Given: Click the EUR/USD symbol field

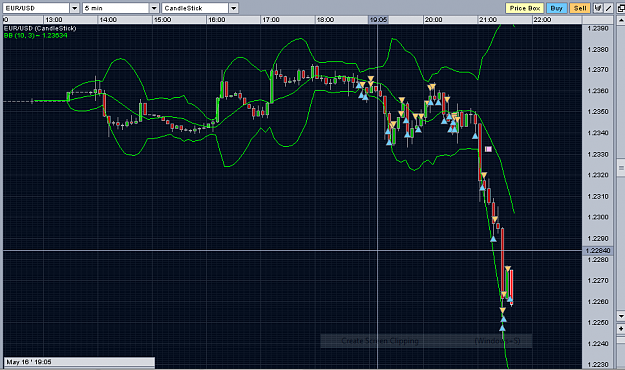Looking at the screenshot, I should [36, 8].
